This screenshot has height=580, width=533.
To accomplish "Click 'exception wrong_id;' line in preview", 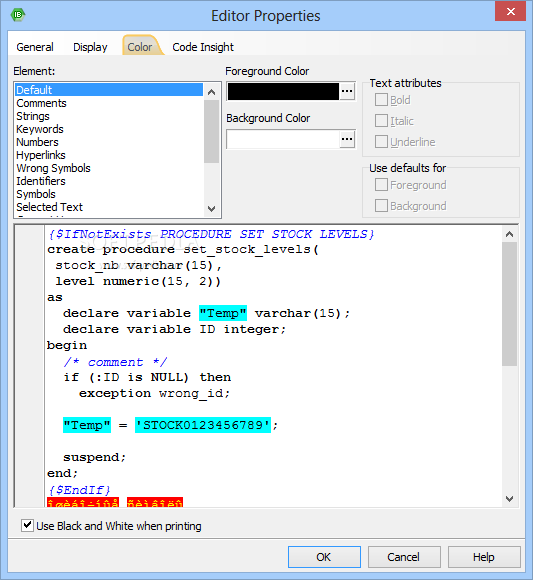I will 154,393.
